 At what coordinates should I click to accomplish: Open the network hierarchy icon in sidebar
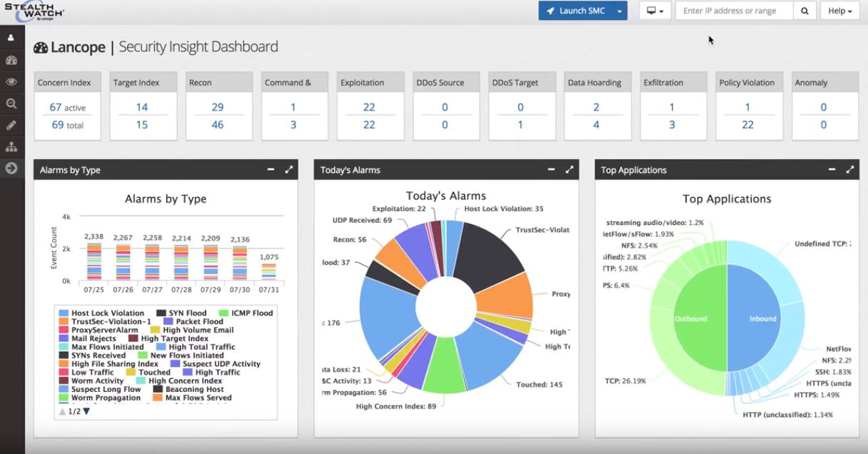coord(10,146)
